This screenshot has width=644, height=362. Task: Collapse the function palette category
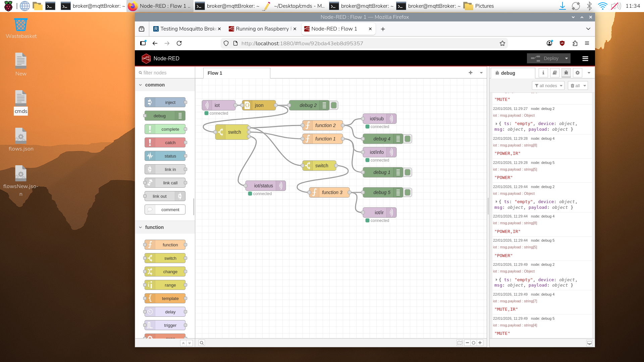pos(165,227)
